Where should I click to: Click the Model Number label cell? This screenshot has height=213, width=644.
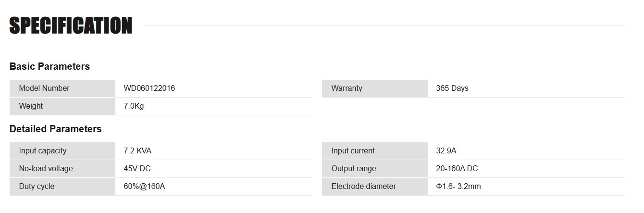coord(62,88)
